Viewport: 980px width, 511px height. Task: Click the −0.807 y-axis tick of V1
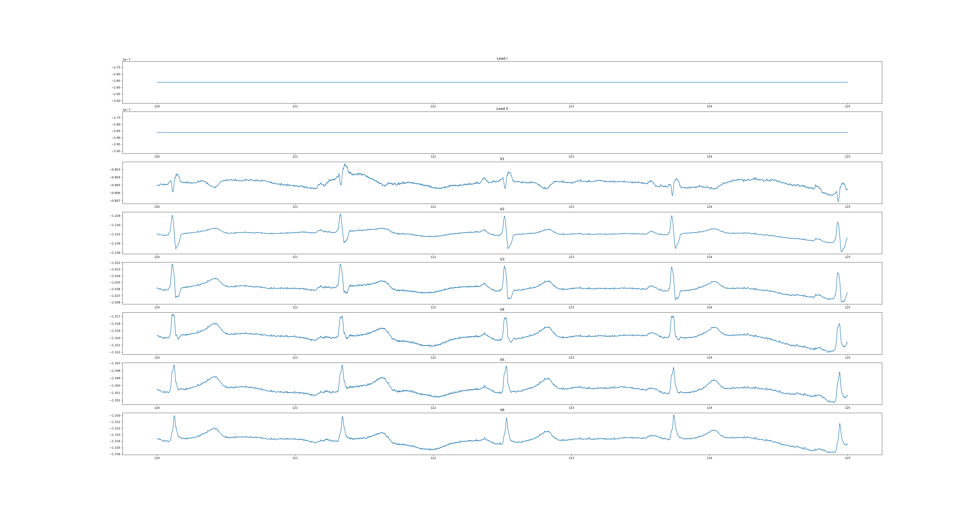coord(115,201)
